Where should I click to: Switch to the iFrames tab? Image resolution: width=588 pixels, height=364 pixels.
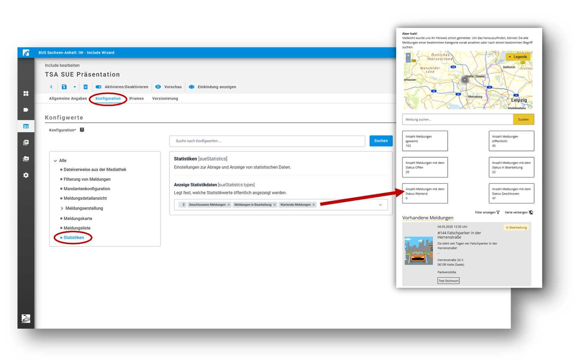pos(136,99)
